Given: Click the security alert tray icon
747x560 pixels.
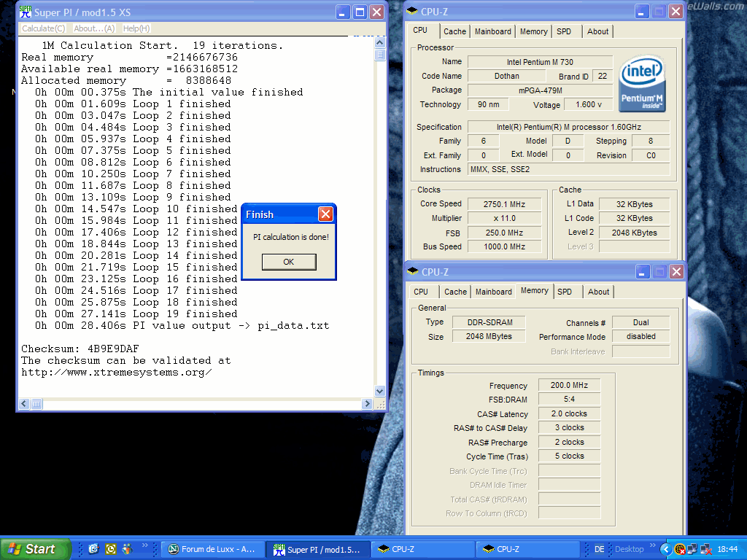Looking at the screenshot, I should (680, 549).
